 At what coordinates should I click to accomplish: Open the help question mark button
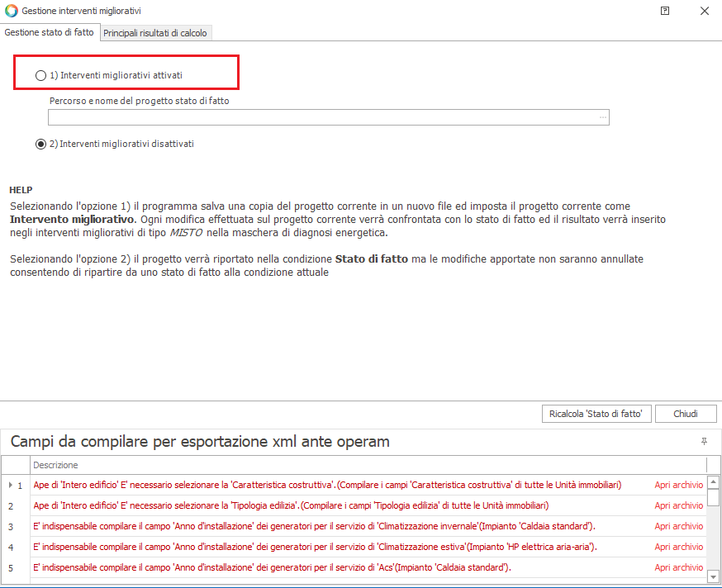pos(665,11)
